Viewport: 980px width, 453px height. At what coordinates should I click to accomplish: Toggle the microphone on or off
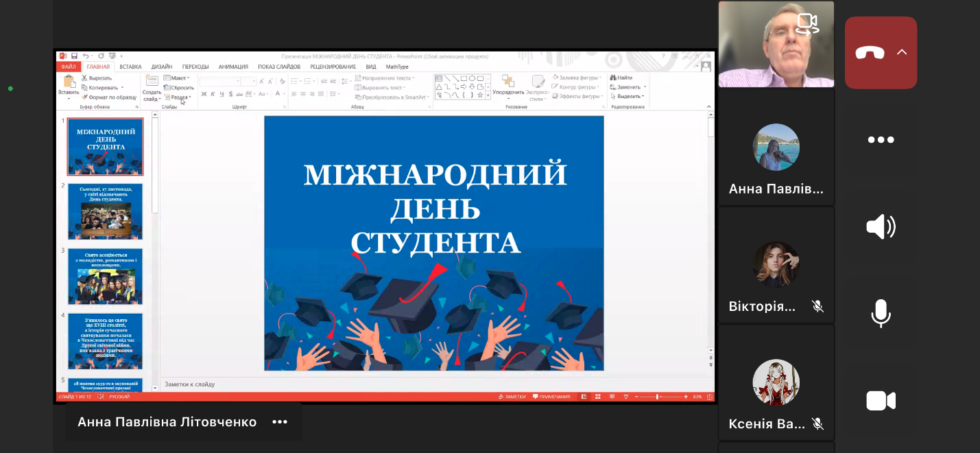[x=881, y=314]
